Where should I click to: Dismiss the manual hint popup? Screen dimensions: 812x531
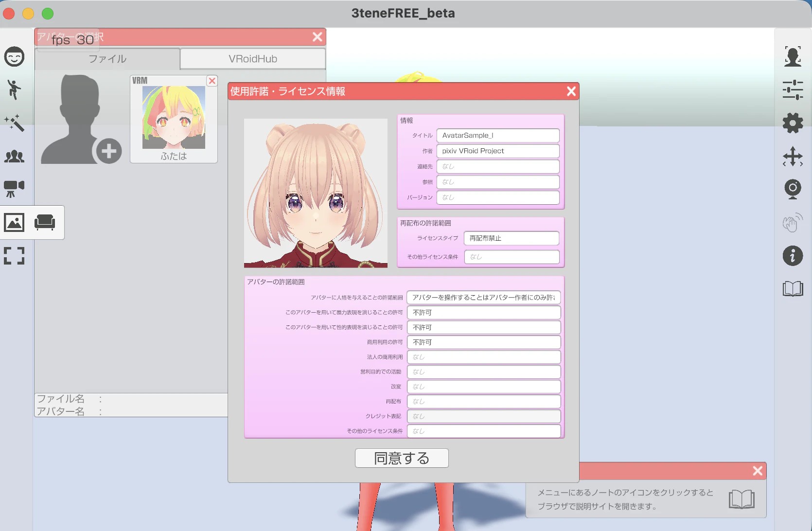click(758, 471)
